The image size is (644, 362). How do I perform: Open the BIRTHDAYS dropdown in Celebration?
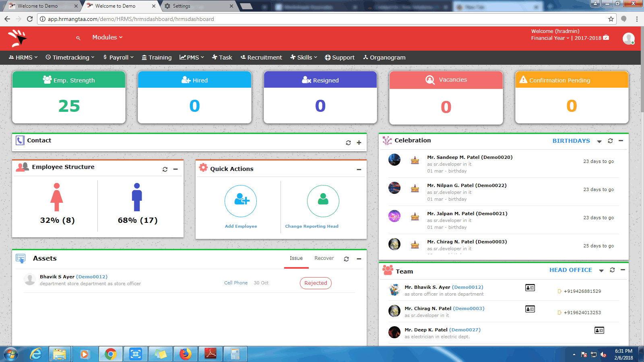tap(577, 141)
